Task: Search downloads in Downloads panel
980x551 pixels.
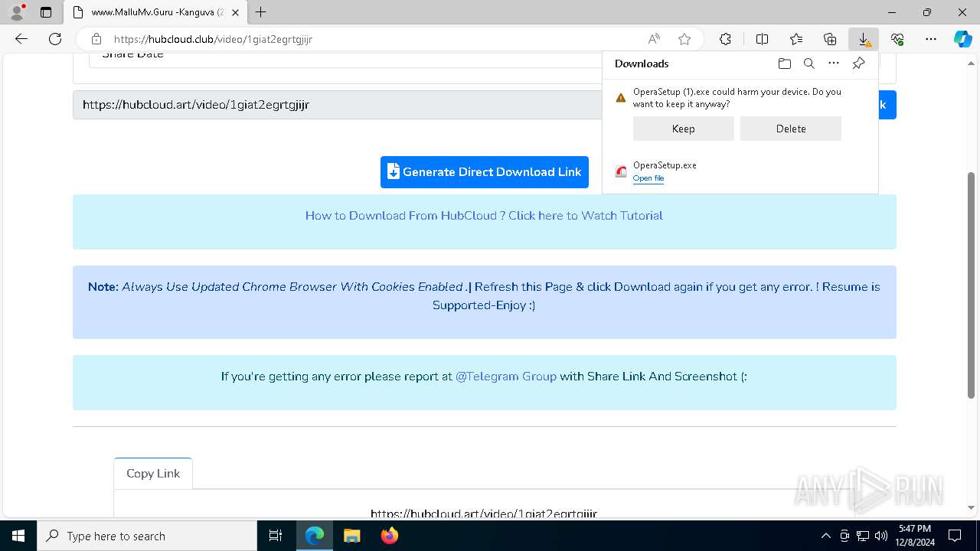Action: pos(809,64)
